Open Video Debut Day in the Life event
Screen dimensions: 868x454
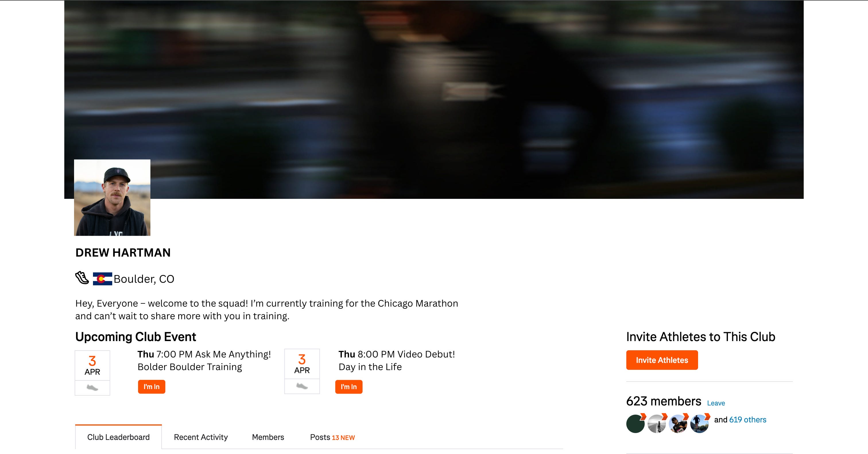pos(397,360)
